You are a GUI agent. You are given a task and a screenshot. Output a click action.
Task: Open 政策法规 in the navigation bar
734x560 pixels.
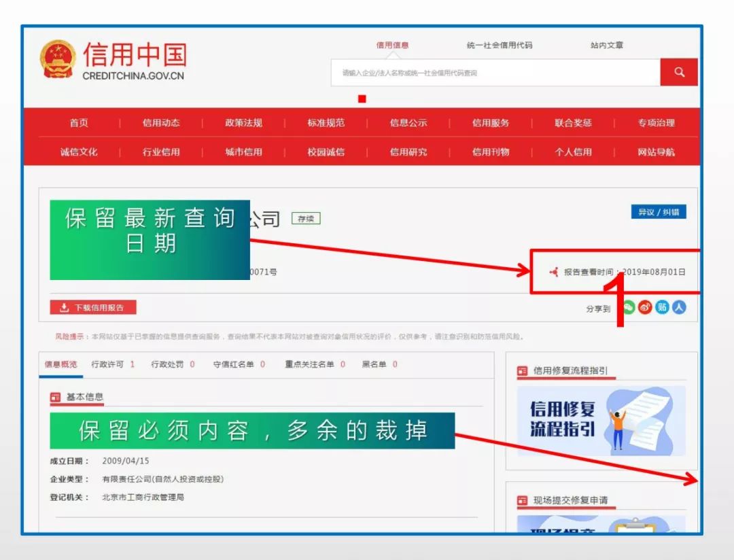coord(243,123)
